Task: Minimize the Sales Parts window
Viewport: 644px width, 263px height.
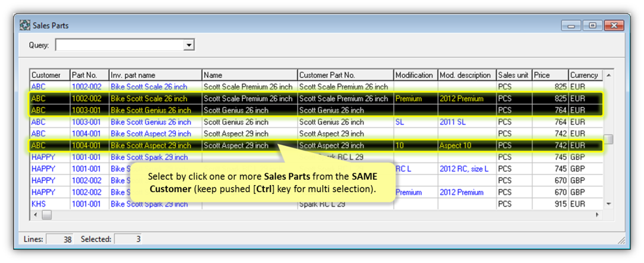Action: pos(572,25)
